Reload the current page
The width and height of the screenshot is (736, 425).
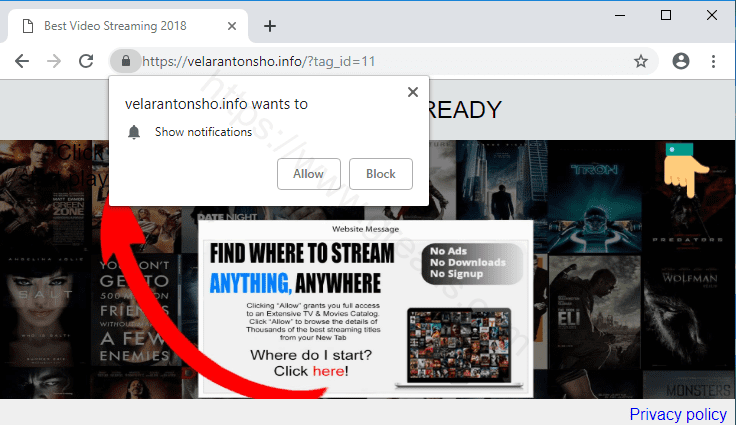coord(88,61)
